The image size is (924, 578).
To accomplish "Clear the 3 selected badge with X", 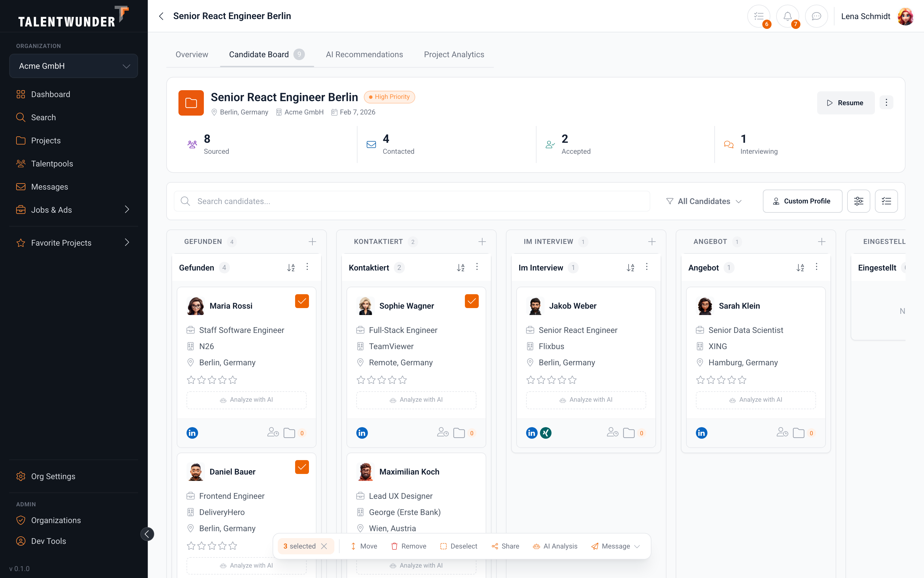I will (x=324, y=546).
